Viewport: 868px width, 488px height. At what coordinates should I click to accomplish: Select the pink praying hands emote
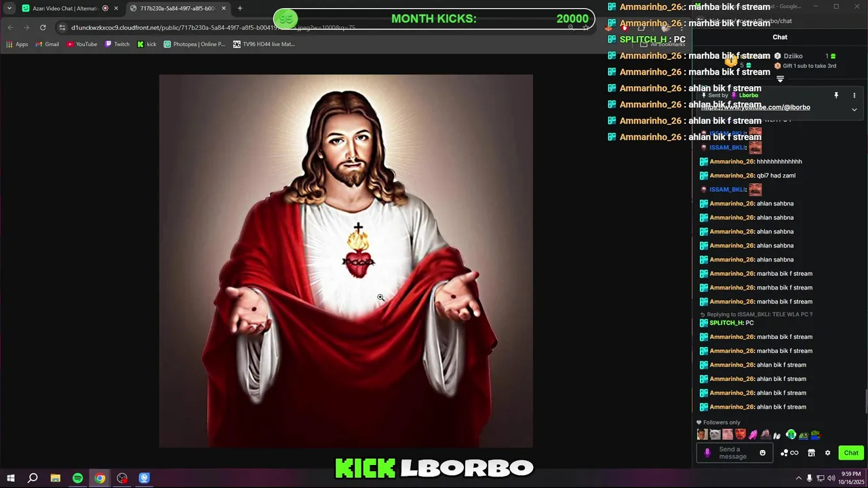click(x=753, y=435)
